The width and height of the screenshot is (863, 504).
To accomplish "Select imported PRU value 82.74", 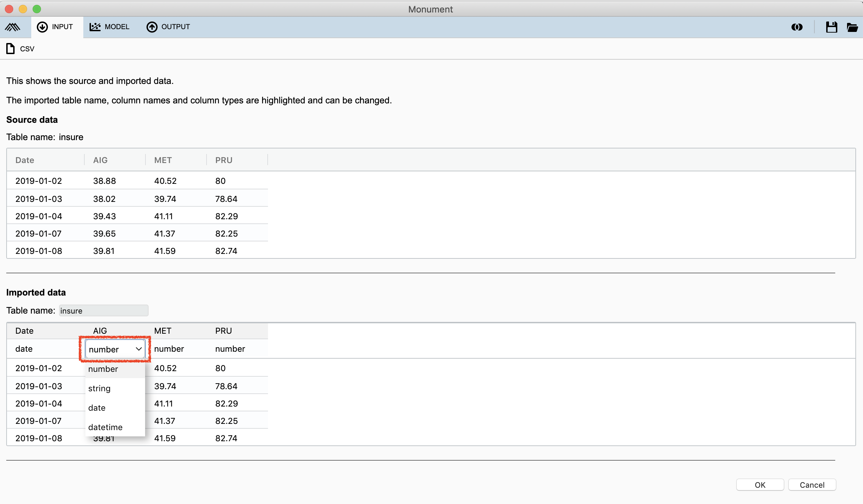I will click(x=226, y=438).
